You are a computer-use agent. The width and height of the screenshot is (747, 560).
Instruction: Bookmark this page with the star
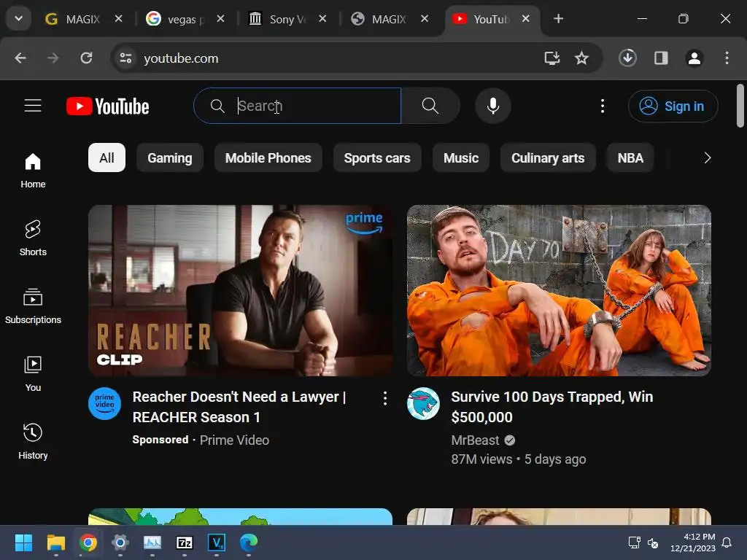(x=581, y=58)
